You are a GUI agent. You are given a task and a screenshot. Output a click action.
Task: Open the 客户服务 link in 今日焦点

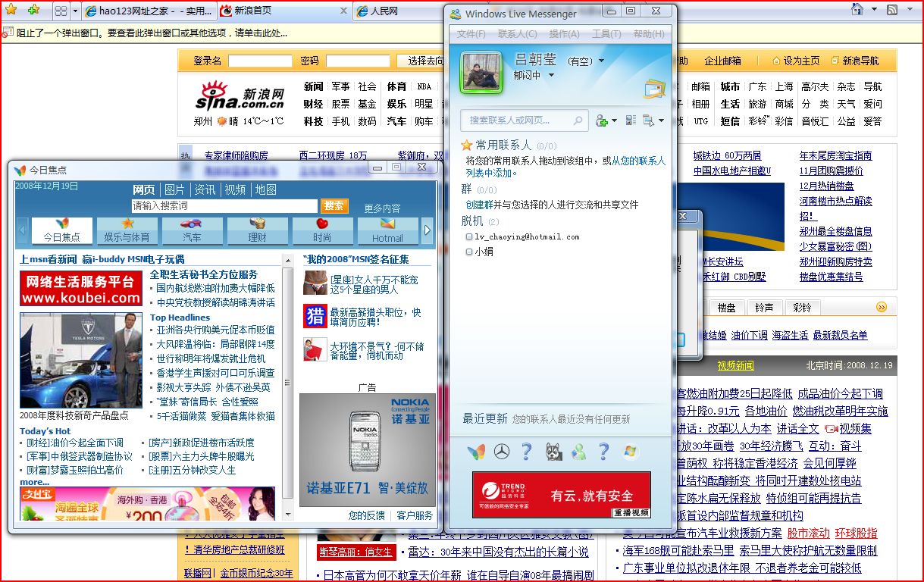pyautogui.click(x=415, y=515)
